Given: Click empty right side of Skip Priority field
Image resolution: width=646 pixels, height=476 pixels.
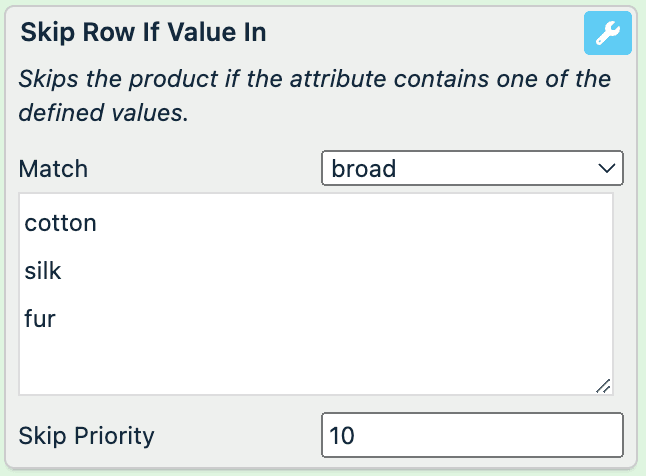Looking at the screenshot, I should 540,436.
